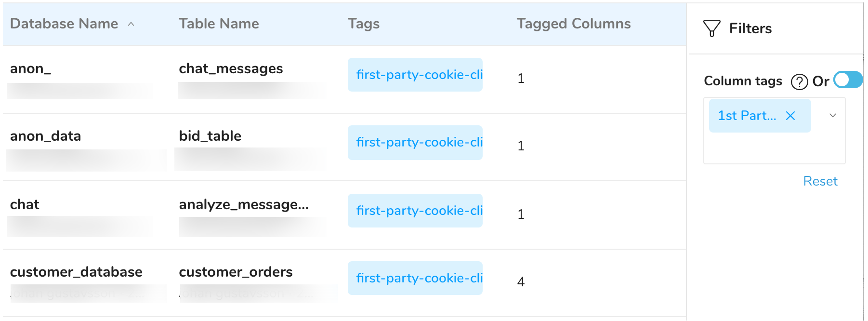This screenshot has width=868, height=321.
Task: Click the Tags column header
Action: (364, 24)
